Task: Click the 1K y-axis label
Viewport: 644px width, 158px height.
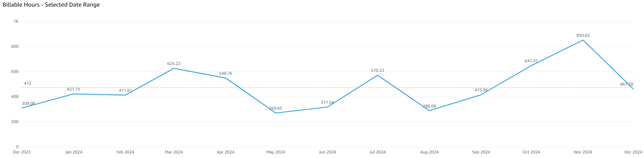Action: [16, 21]
